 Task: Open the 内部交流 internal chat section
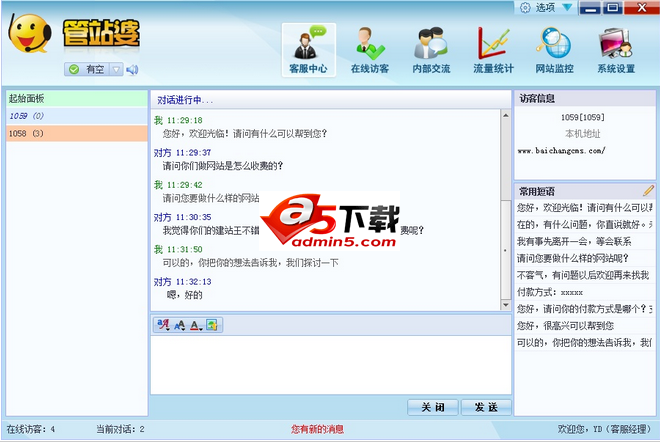click(x=431, y=50)
